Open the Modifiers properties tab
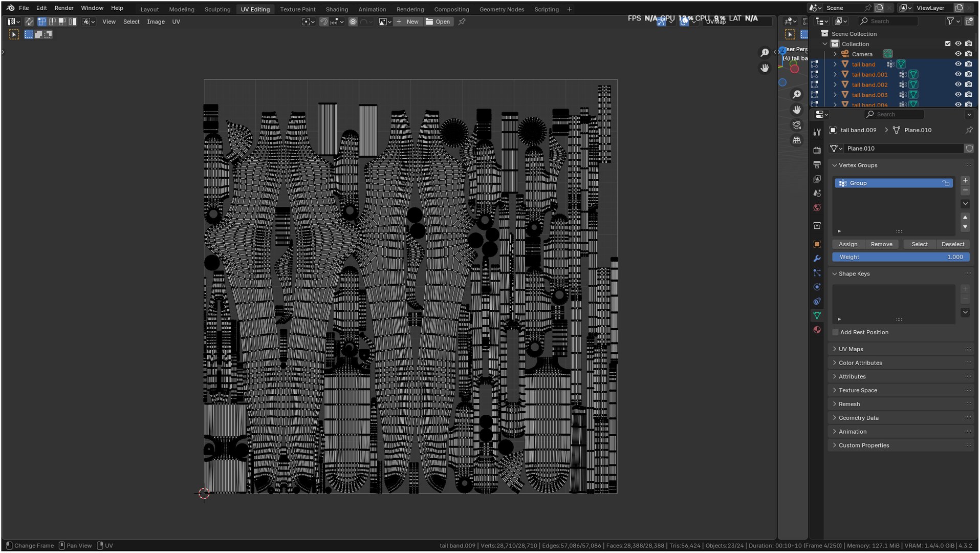Screen dimensions: 980x553 point(817,259)
